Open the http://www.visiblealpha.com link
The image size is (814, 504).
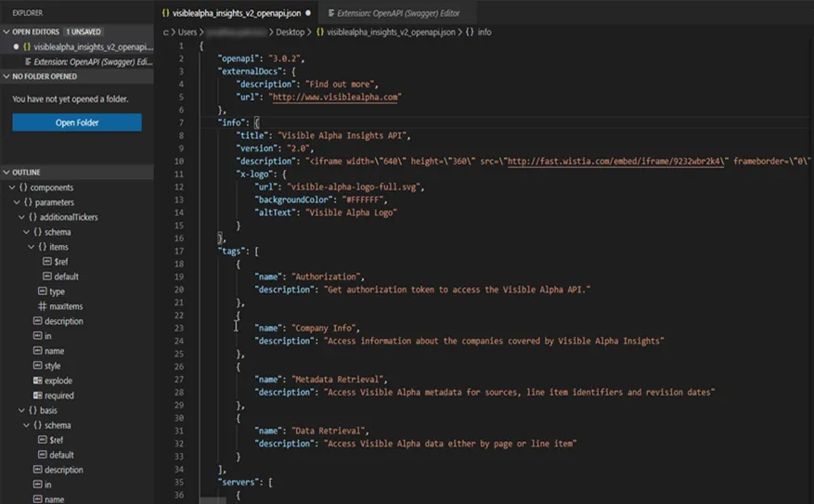(335, 97)
